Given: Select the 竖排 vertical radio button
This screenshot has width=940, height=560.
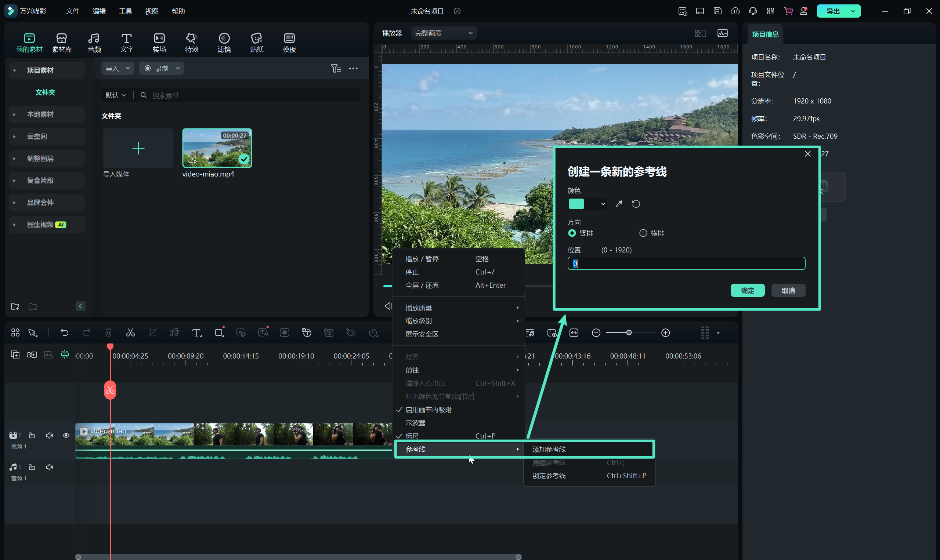Looking at the screenshot, I should coord(572,233).
